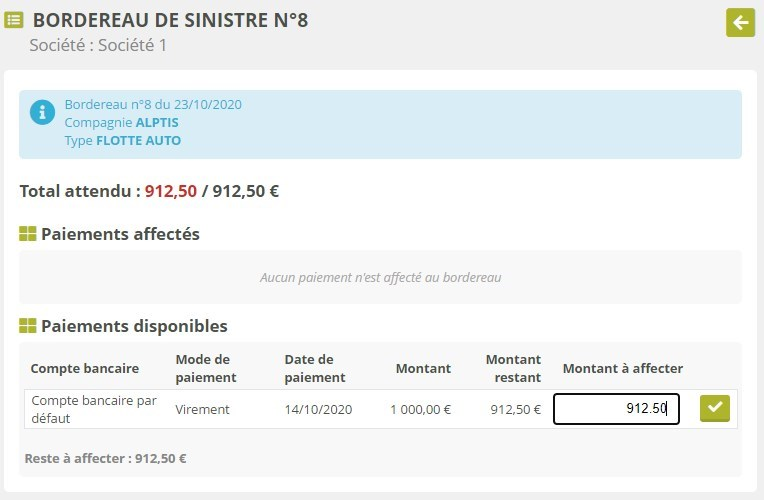Click the 14/10/2020 payment date cell
764x500 pixels.
(x=318, y=409)
